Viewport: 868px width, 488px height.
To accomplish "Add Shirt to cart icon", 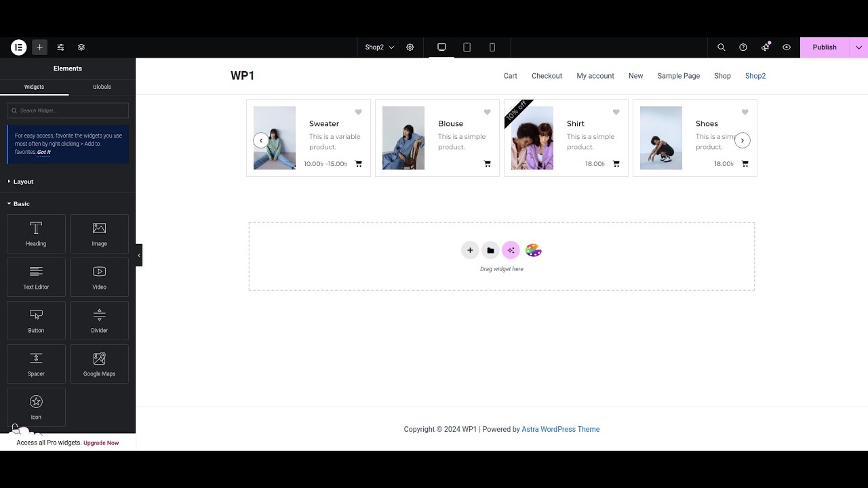I will tap(616, 163).
